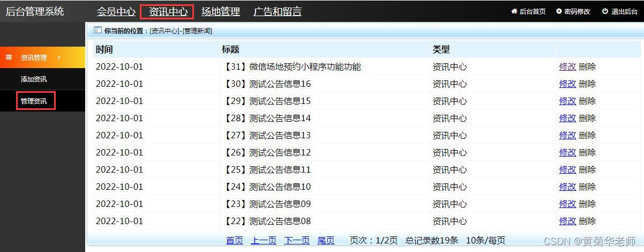
Task: Click 修改 in the 【23】测试公告信息09 row
Action: (x=567, y=204)
